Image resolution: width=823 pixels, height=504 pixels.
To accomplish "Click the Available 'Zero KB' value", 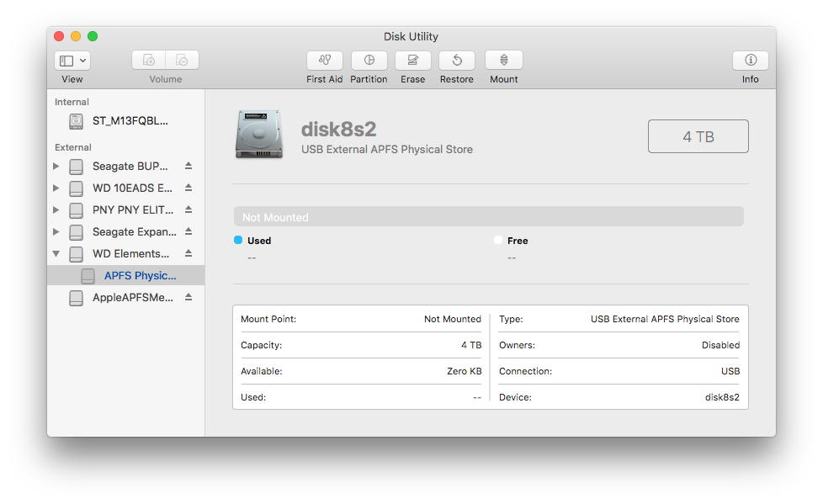I will click(465, 371).
